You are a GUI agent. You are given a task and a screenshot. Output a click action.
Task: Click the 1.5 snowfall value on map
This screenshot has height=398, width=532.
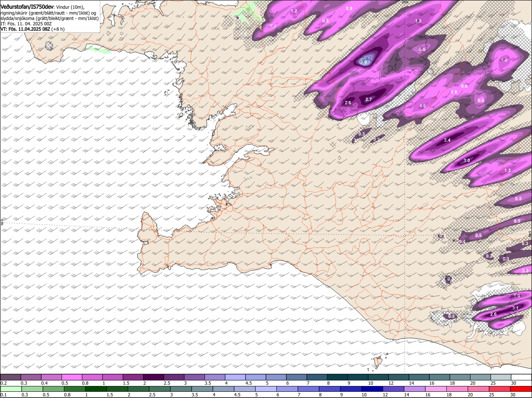pos(418,21)
